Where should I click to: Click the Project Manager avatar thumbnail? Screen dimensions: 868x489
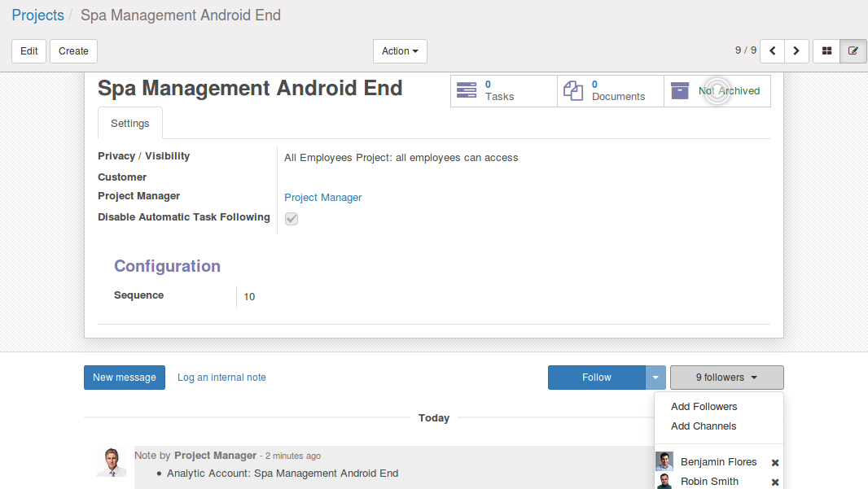point(112,461)
